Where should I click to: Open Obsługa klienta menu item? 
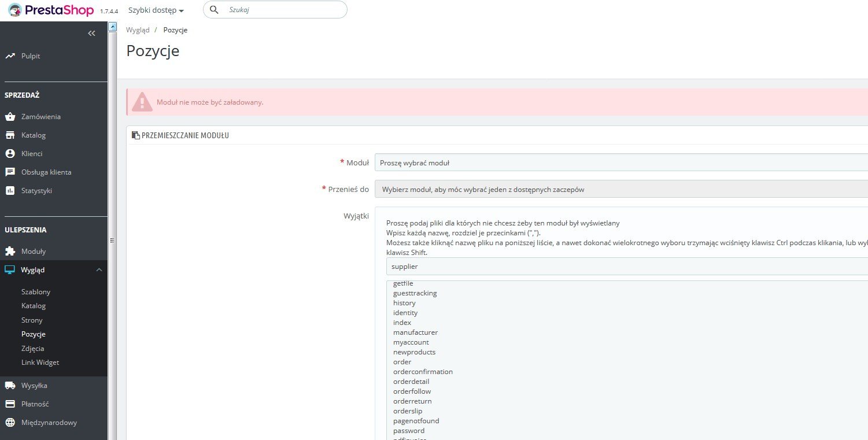(46, 172)
